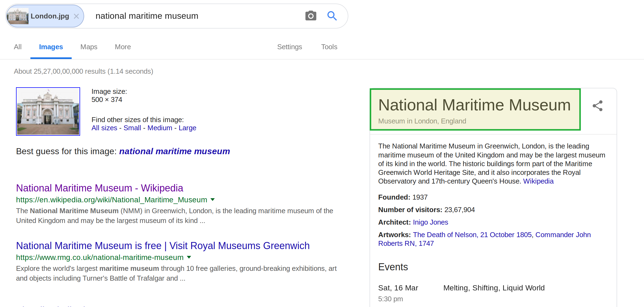
Task: Open the More menu
Action: pyautogui.click(x=123, y=47)
